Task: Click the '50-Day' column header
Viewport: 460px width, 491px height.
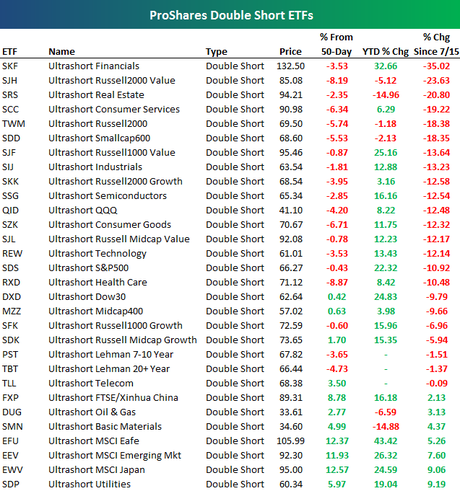Action: 336,52
